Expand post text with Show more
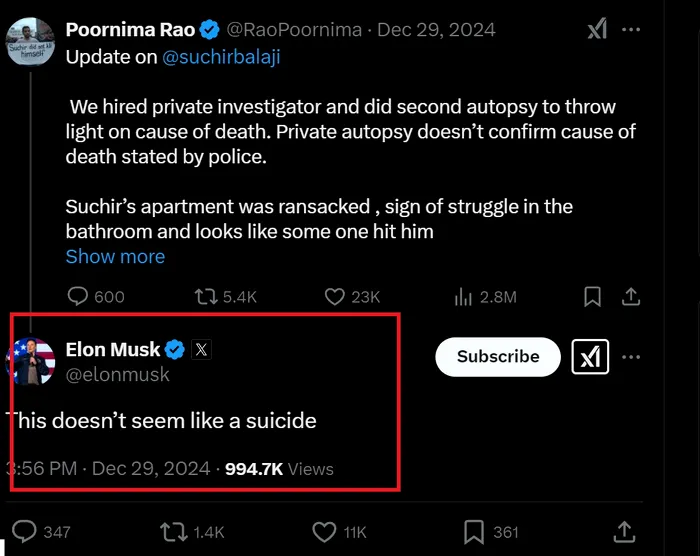The width and height of the screenshot is (700, 556). pyautogui.click(x=115, y=257)
